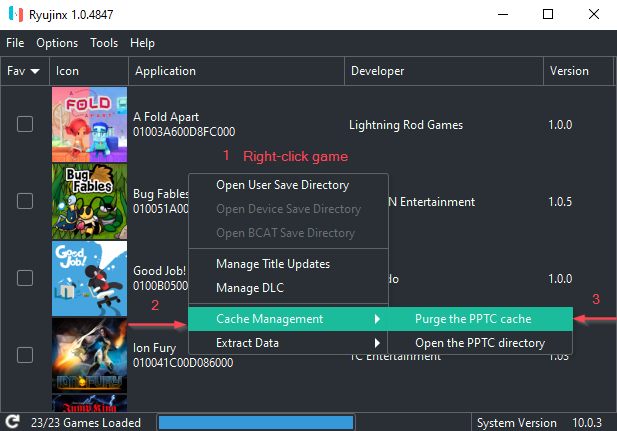Select A Fold Apart application title text
617x431 pixels.
[x=166, y=117]
